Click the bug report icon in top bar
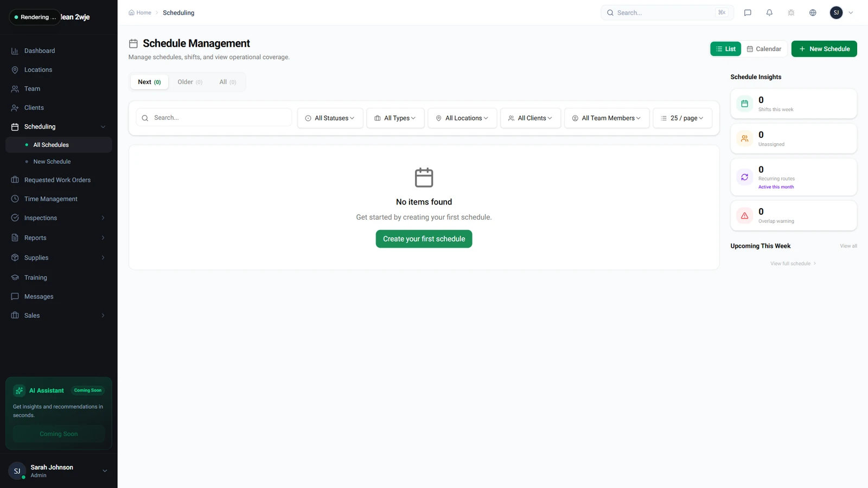The width and height of the screenshot is (868, 488). point(791,12)
